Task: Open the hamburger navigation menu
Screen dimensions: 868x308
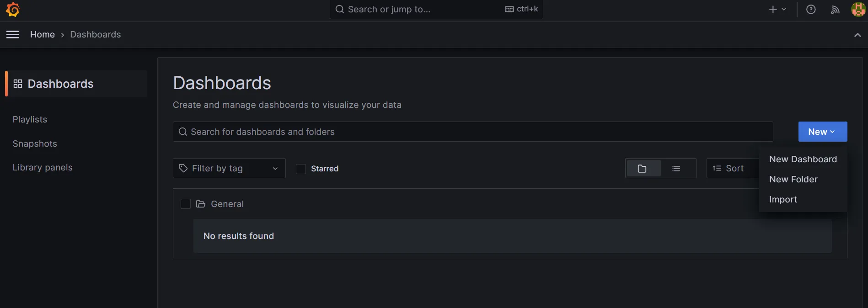Action: pos(13,34)
